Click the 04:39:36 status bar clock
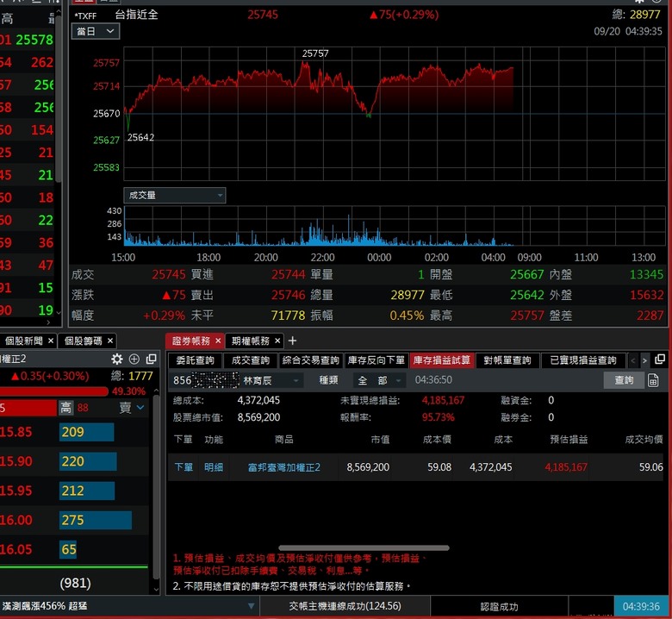 [x=641, y=606]
